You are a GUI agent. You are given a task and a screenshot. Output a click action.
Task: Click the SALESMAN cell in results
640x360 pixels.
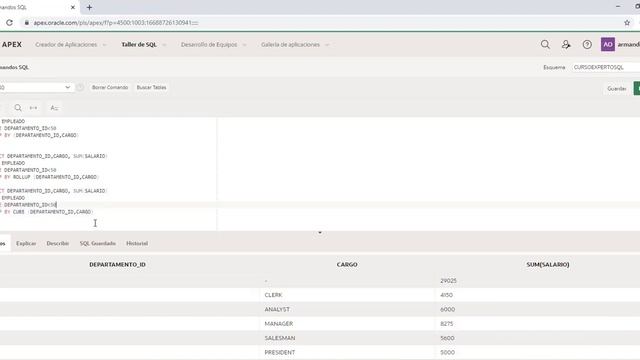(280, 338)
